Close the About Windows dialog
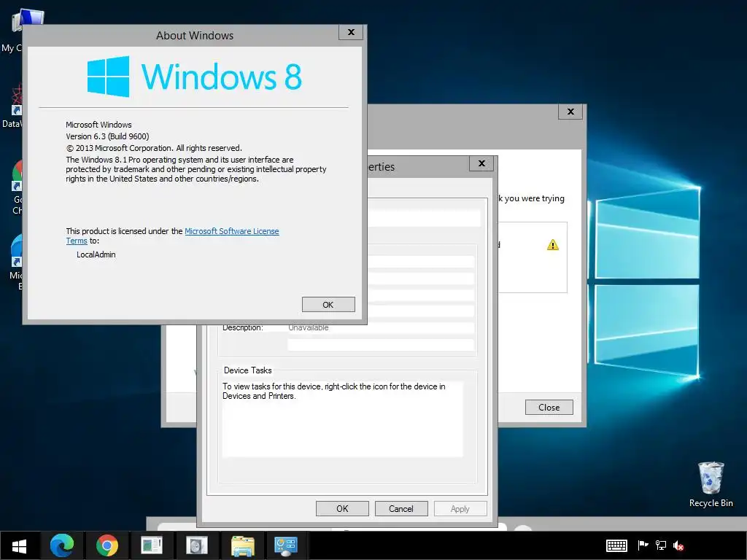 click(351, 32)
